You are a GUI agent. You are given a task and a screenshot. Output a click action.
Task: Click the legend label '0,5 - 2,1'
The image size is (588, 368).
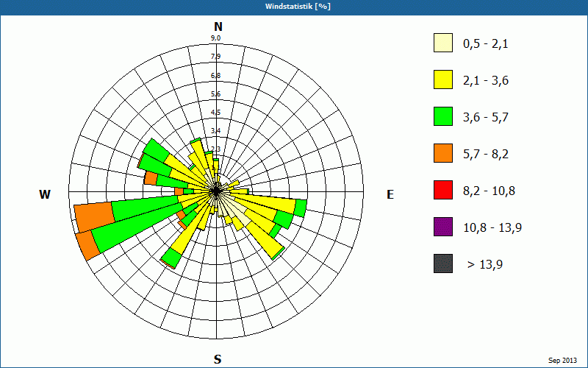[x=486, y=44]
